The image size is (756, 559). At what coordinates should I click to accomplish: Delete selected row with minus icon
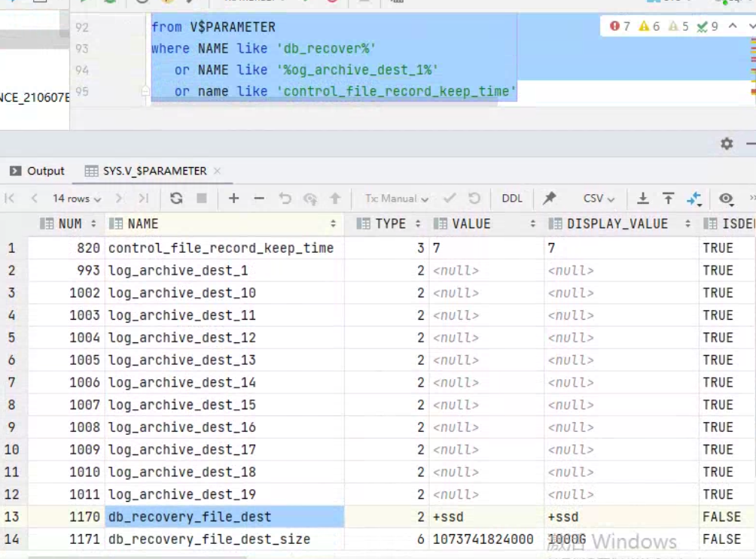[259, 199]
